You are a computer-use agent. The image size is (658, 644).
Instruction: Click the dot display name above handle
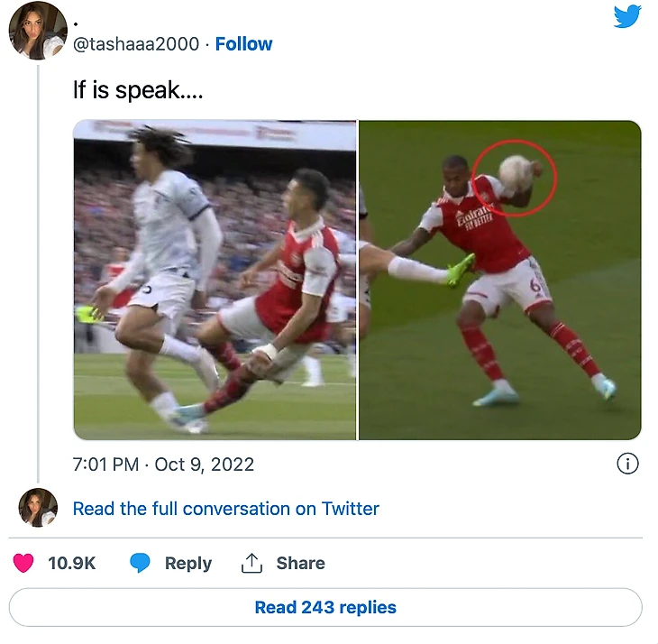[76, 24]
